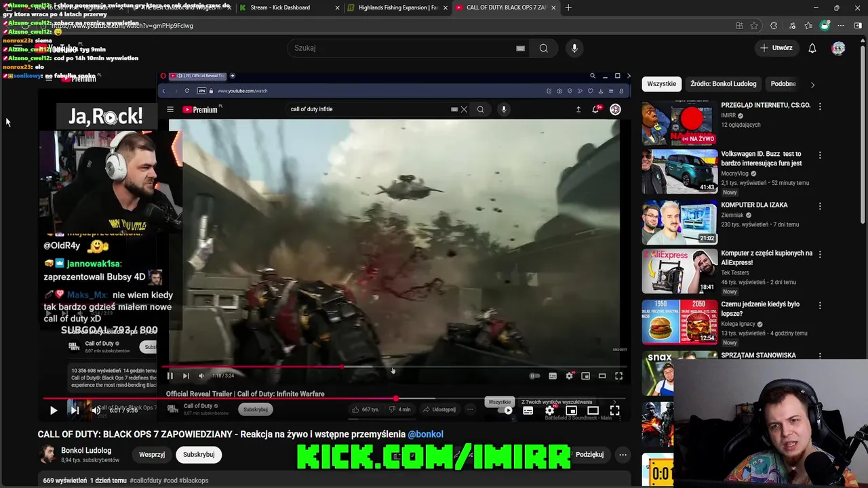This screenshot has width=868, height=488.
Task: Open outer player settings gear
Action: click(x=550, y=410)
